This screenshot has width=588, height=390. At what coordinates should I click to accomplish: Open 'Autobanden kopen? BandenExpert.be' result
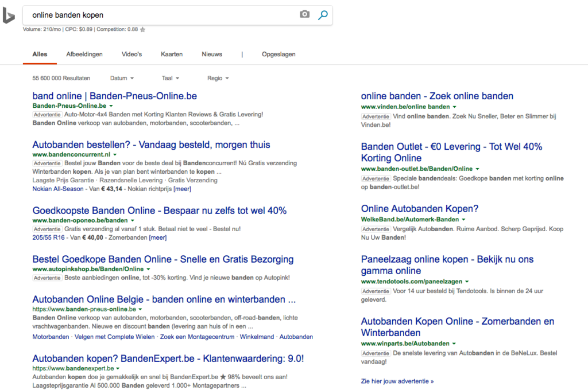click(168, 358)
